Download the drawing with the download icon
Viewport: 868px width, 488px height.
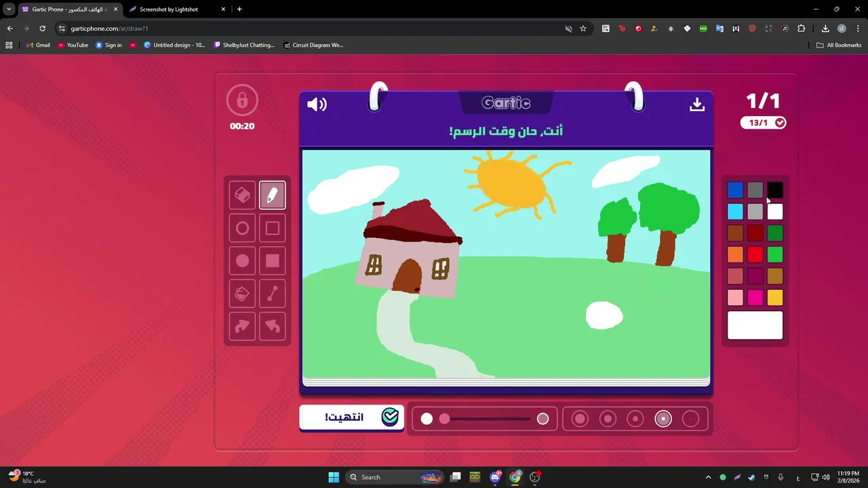tap(697, 104)
